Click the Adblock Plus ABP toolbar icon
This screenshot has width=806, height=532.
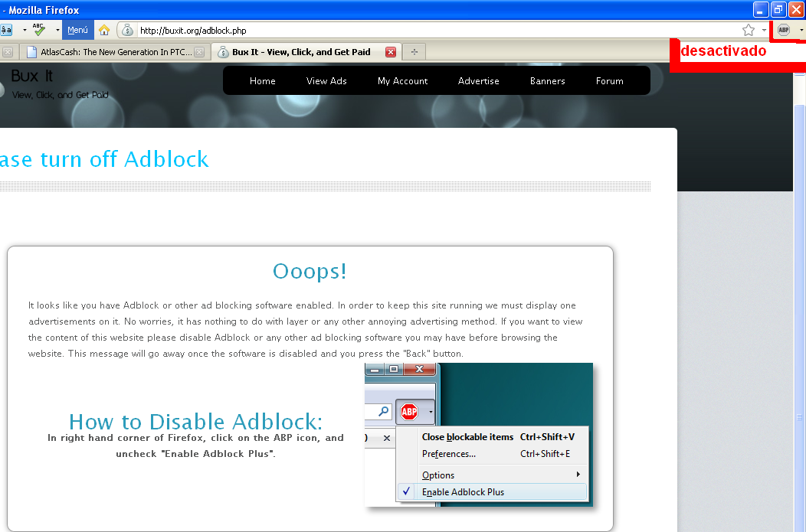click(x=783, y=31)
